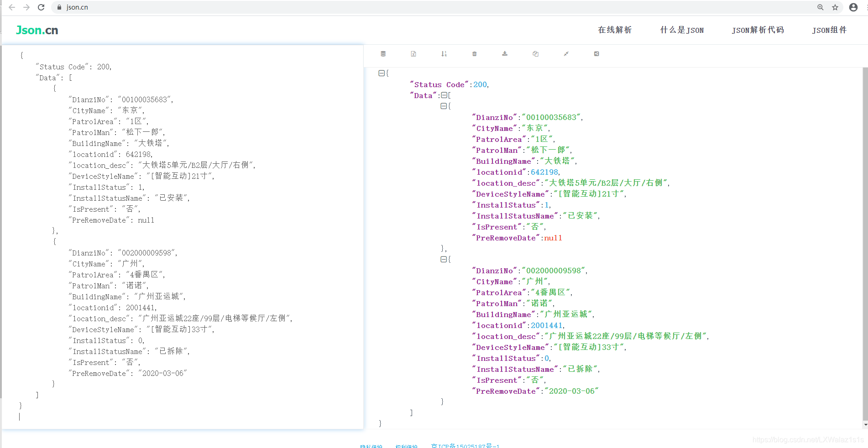Click the "1区" PatrolArea line in input editor
This screenshot has width=868, height=448.
click(109, 121)
